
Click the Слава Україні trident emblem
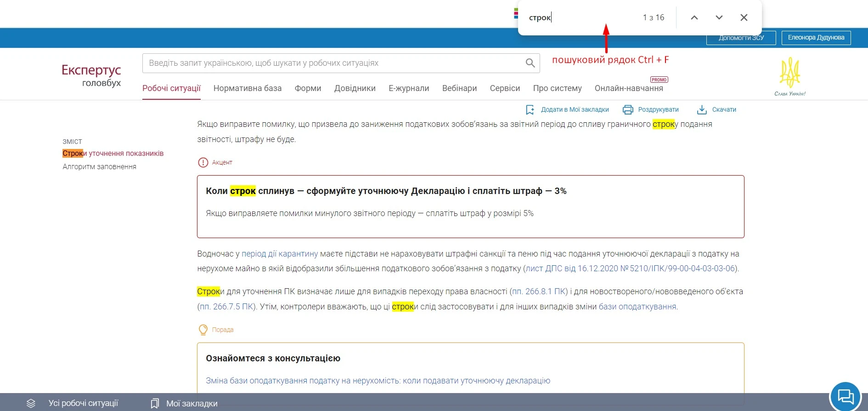pyautogui.click(x=790, y=76)
